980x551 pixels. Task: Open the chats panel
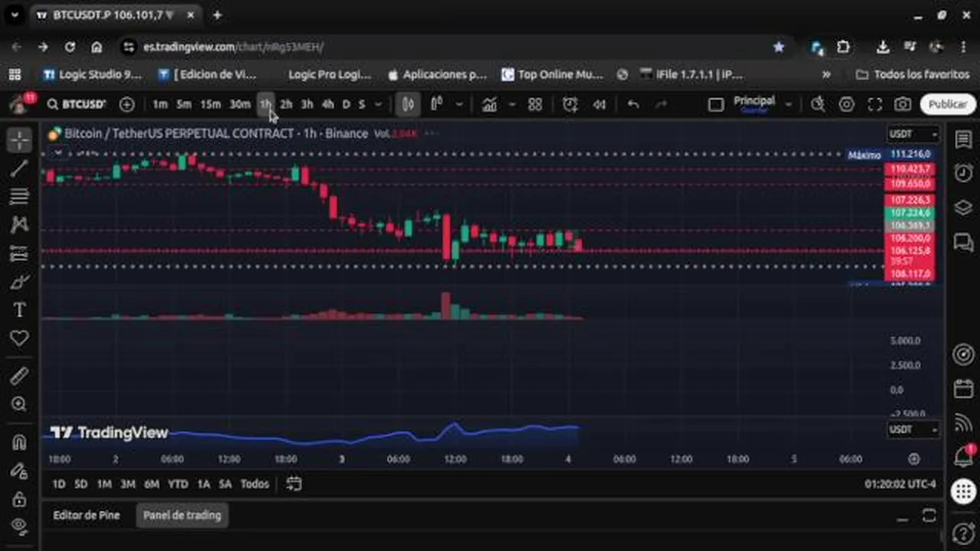point(963,242)
